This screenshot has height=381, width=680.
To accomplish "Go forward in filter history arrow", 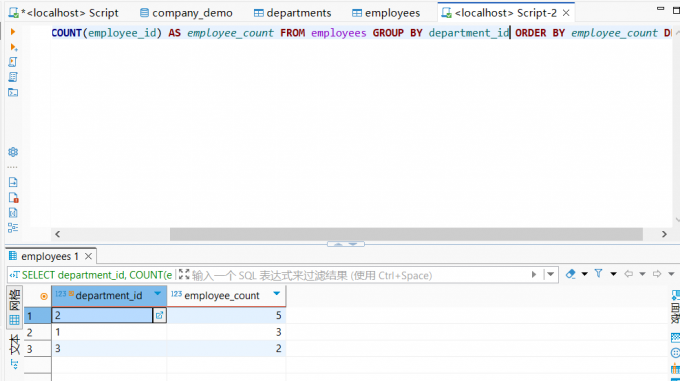I will pyautogui.click(x=657, y=274).
